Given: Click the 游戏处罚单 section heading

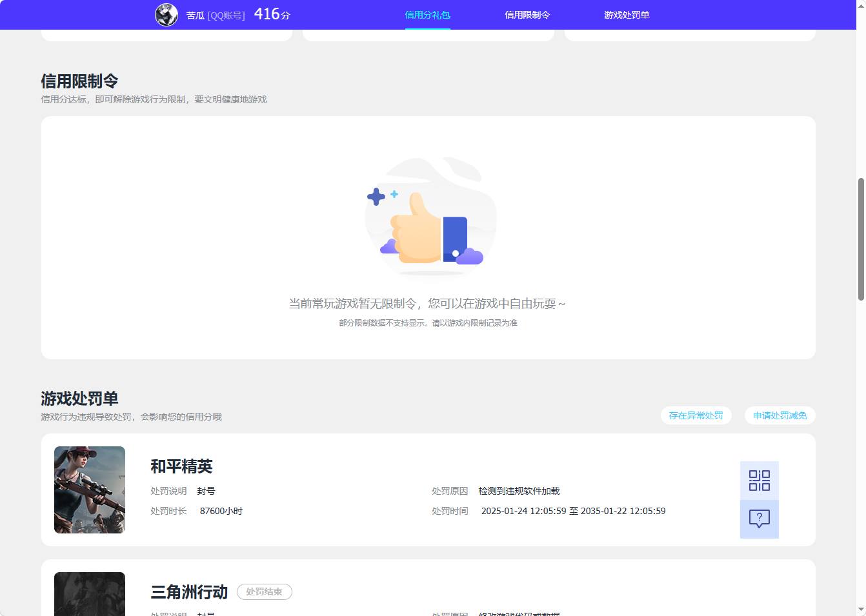Looking at the screenshot, I should [79, 399].
